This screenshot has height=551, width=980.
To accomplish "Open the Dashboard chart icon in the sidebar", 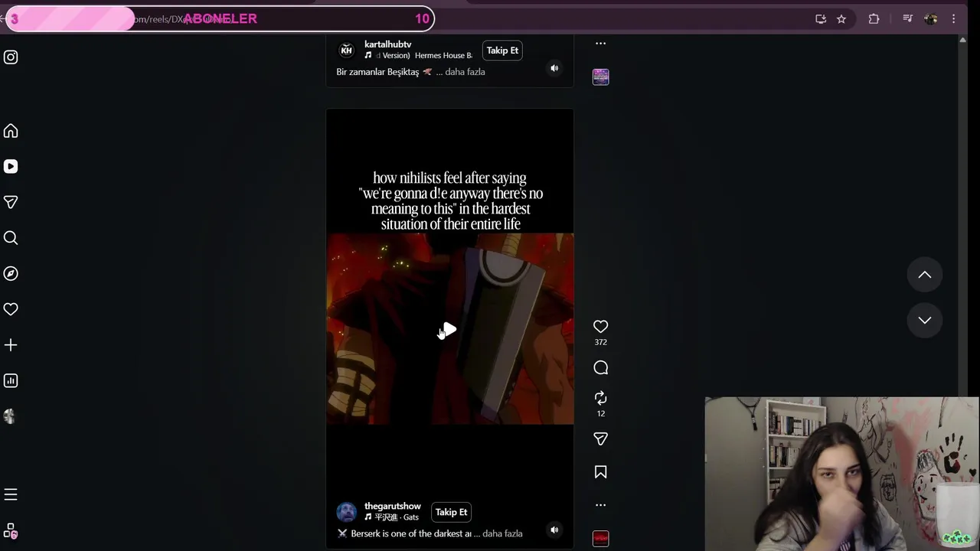I will tap(11, 380).
